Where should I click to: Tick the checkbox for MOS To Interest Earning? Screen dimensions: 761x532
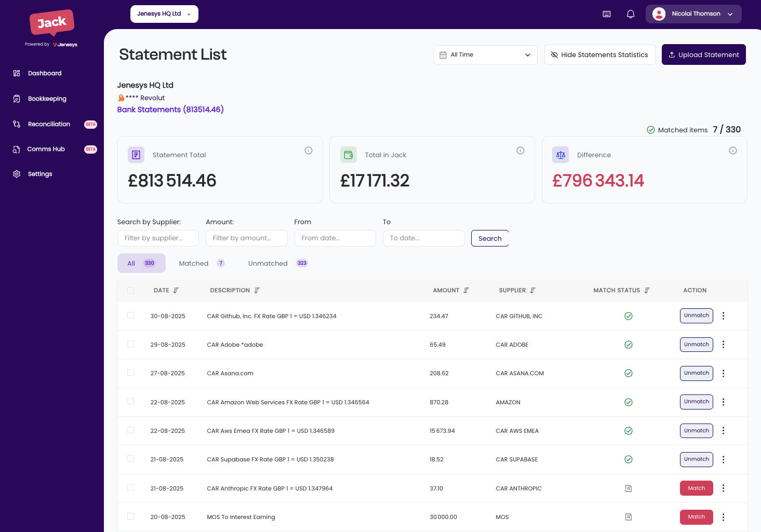[x=130, y=516]
